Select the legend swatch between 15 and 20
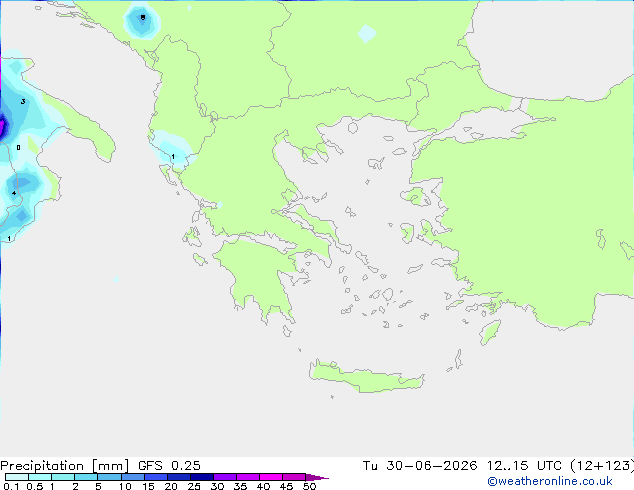This screenshot has height=490, width=634. 156,477
